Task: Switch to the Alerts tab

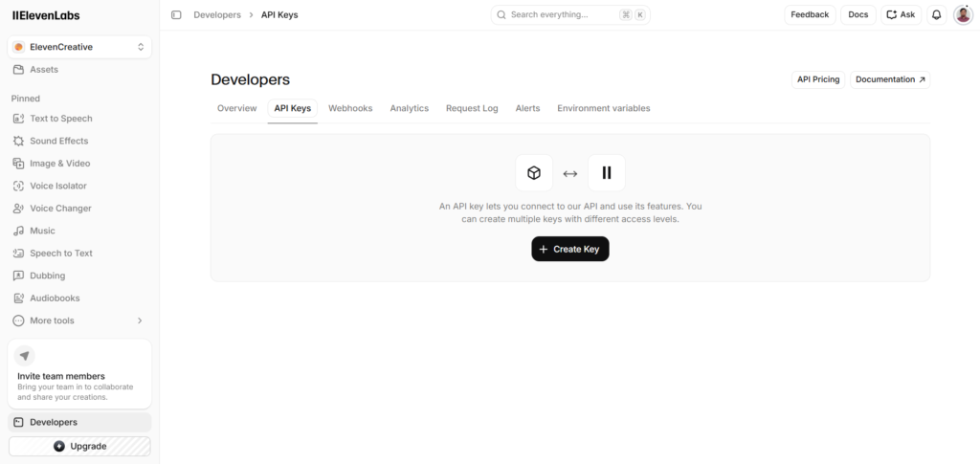Action: coord(527,108)
